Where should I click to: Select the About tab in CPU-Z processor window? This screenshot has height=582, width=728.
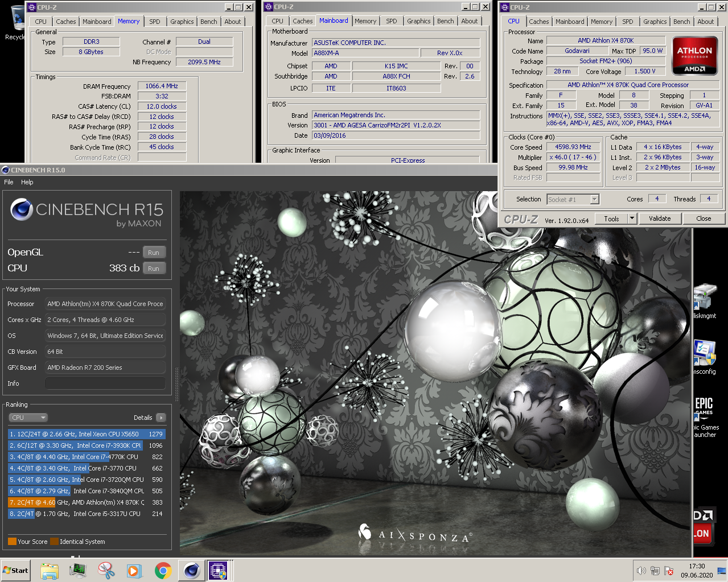(x=706, y=22)
